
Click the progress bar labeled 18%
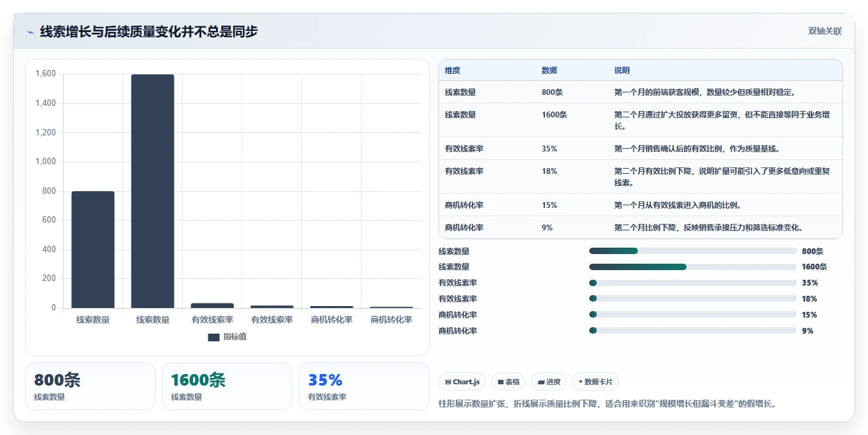point(692,299)
